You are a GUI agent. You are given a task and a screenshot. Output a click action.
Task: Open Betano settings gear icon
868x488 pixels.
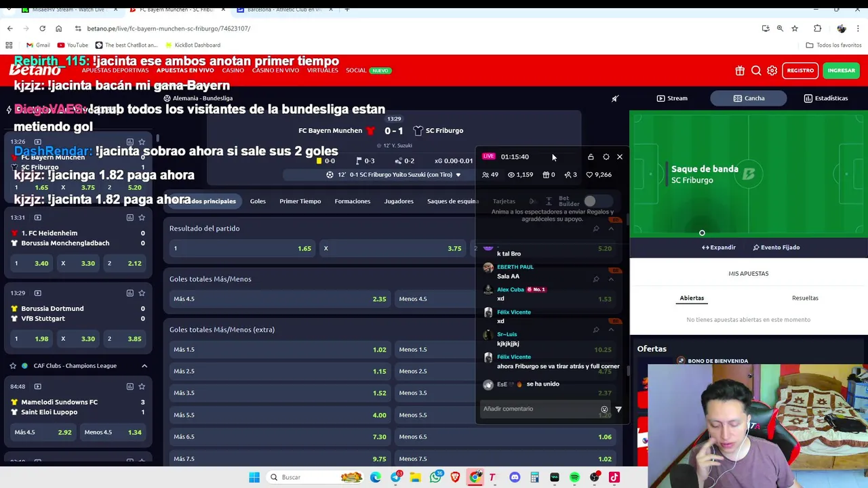click(x=772, y=70)
